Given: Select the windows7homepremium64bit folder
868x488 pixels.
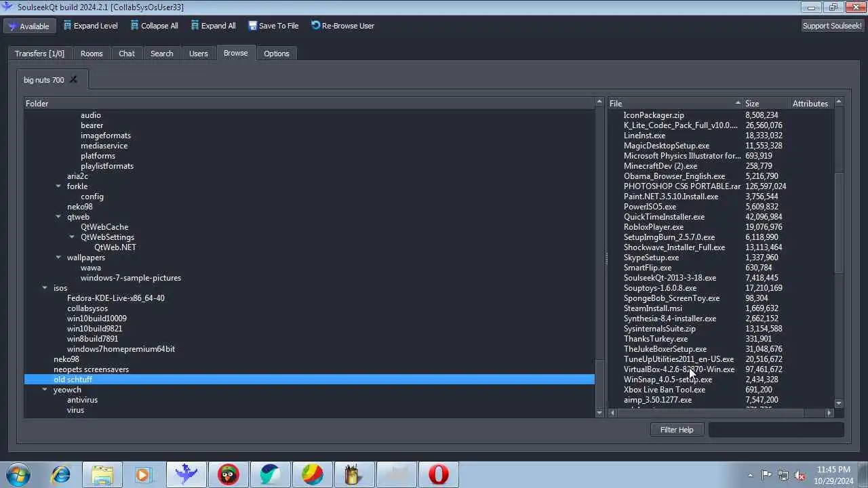Looking at the screenshot, I should [x=121, y=349].
